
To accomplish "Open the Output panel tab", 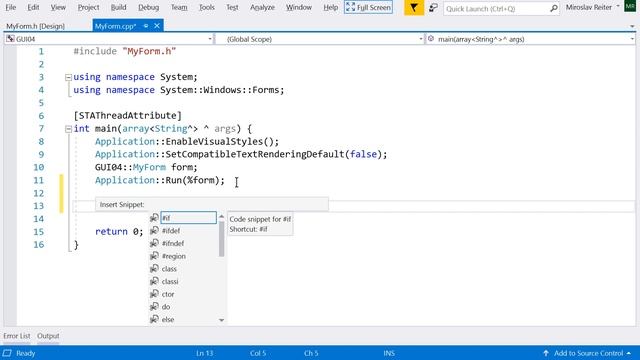I will [x=48, y=336].
